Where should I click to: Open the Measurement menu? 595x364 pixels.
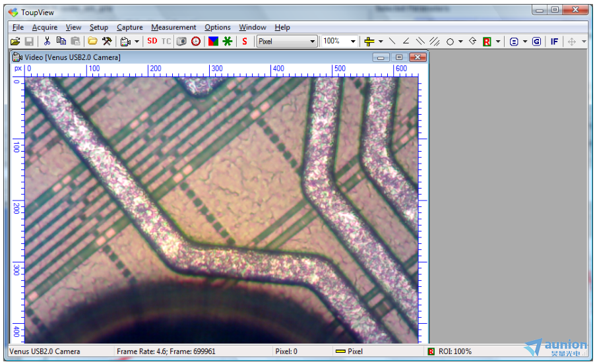[173, 27]
